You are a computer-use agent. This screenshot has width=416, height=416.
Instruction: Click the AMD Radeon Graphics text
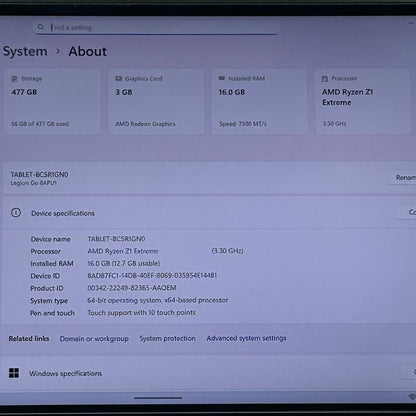click(x=145, y=124)
